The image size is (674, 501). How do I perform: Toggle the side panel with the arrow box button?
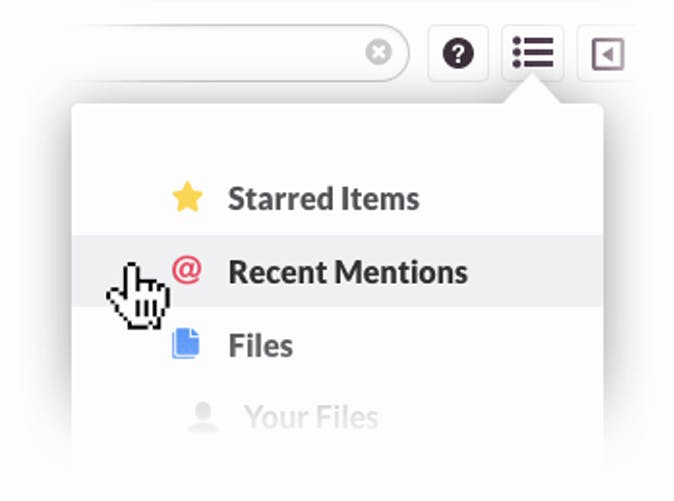[x=608, y=53]
